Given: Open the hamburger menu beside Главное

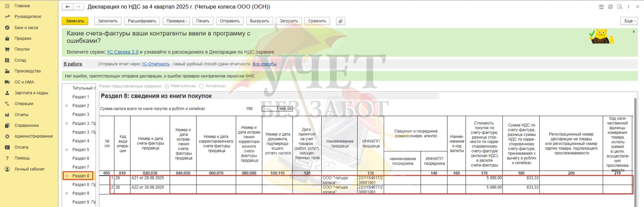Looking at the screenshot, I should tap(7, 6).
